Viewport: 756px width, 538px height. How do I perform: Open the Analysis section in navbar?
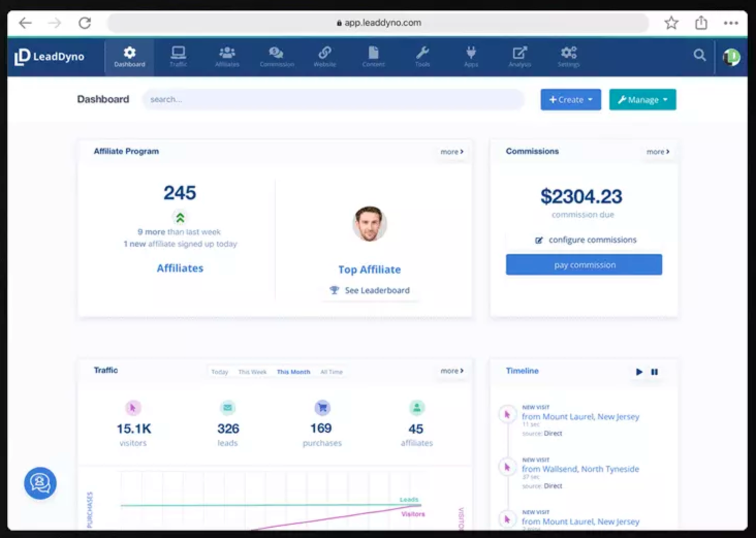click(519, 57)
